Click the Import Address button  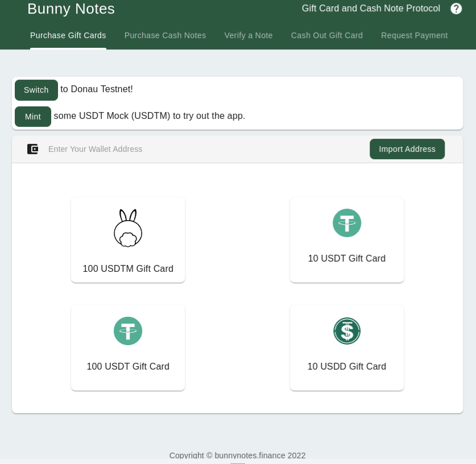(x=407, y=149)
